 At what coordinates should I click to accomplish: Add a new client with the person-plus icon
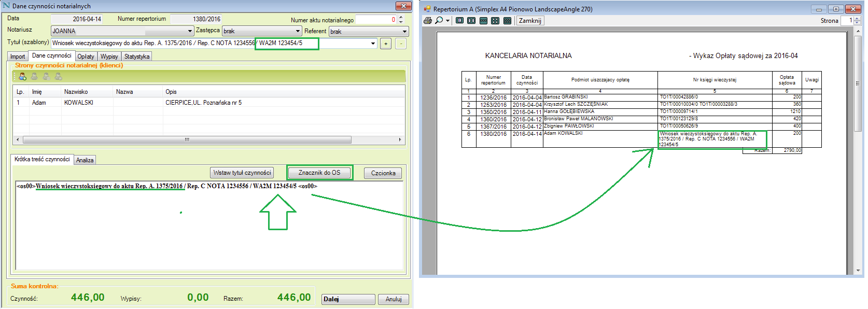22,77
